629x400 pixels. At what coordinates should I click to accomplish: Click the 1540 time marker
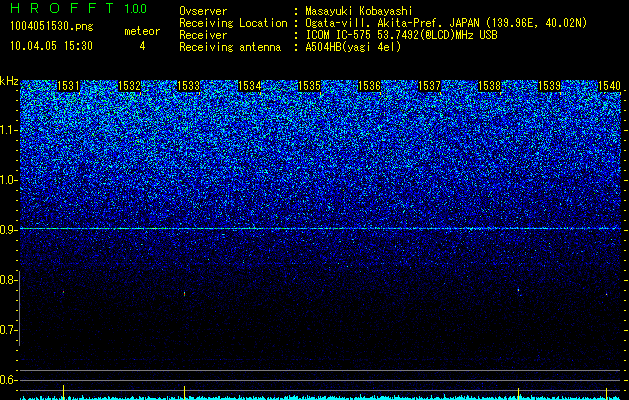click(609, 86)
